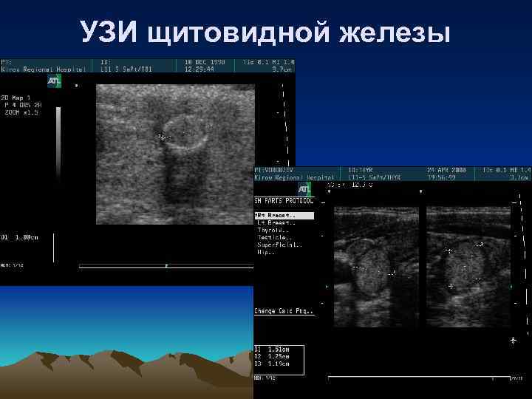Select Testicle in the protocol list

tap(274, 238)
